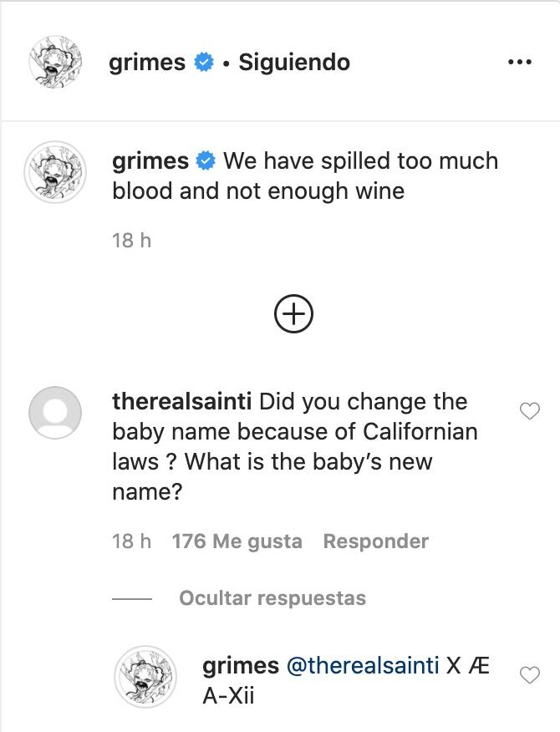The width and height of the screenshot is (560, 732).
Task: Collapse replies with Ocultar respuestas
Action: (x=272, y=598)
